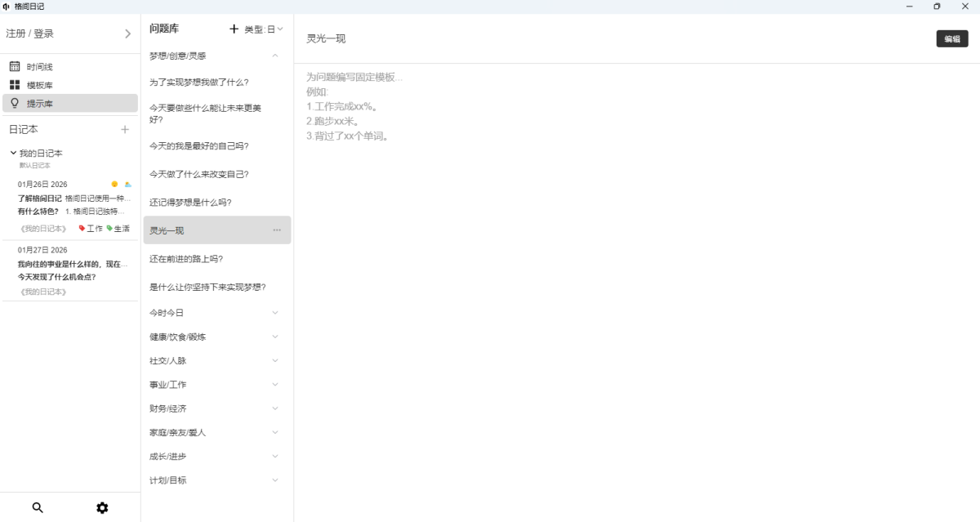This screenshot has height=522, width=980.
Task: Click the 时间线 calendar icon
Action: pos(15,66)
